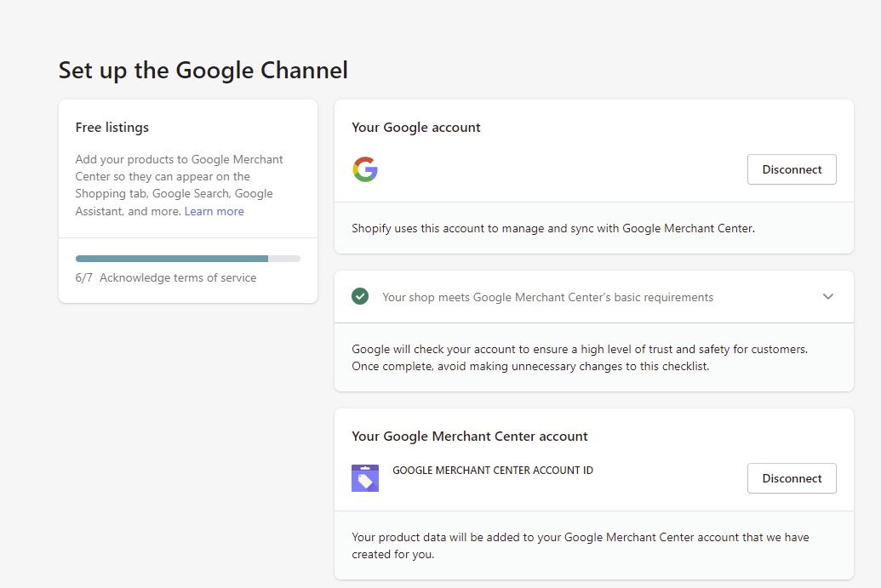This screenshot has height=588, width=881.
Task: Click "Your shop meets Google Merchant Center's basic requirements"
Action: tap(548, 297)
